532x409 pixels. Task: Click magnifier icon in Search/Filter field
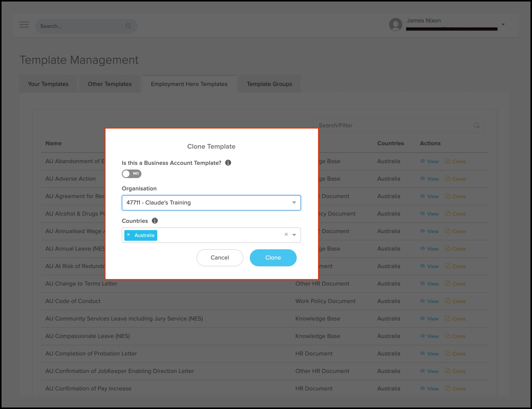point(476,125)
